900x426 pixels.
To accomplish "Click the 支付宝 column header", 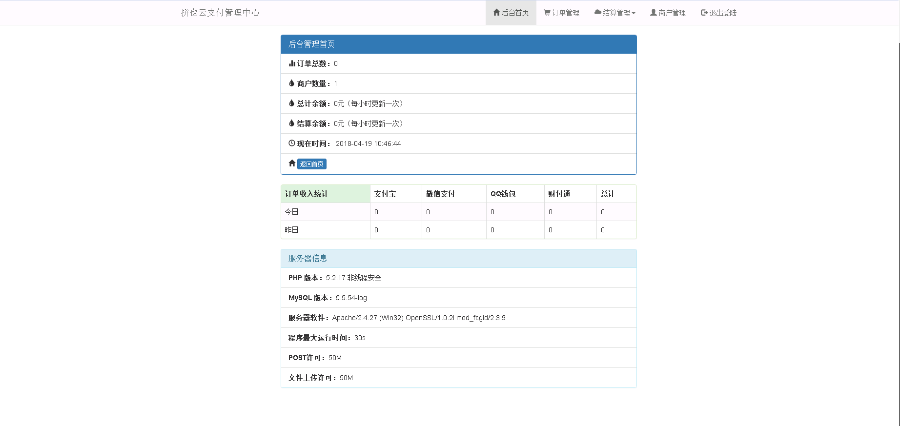I will pyautogui.click(x=396, y=193).
